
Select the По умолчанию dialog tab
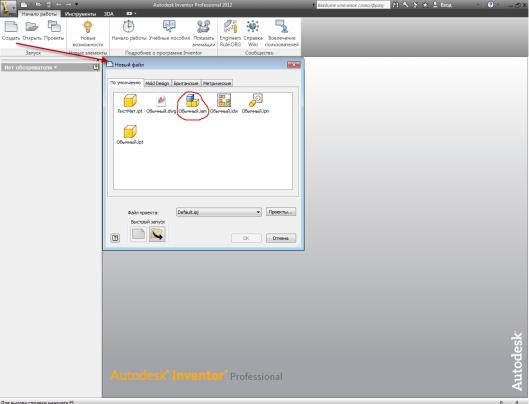point(126,83)
